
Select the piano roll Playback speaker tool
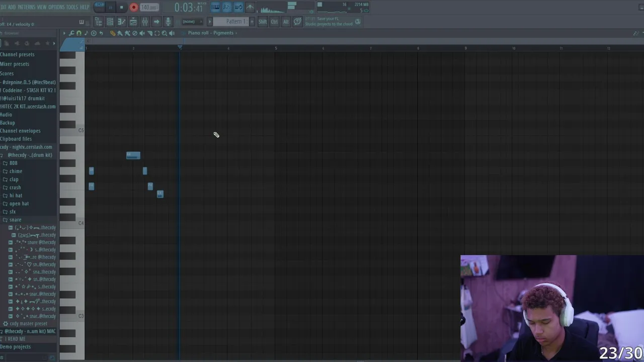[172, 33]
